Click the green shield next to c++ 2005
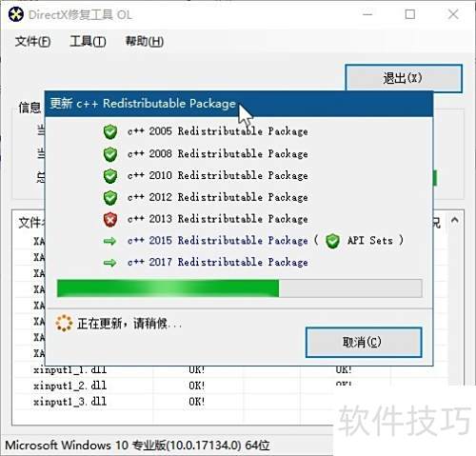This screenshot has height=456, width=476. point(110,131)
